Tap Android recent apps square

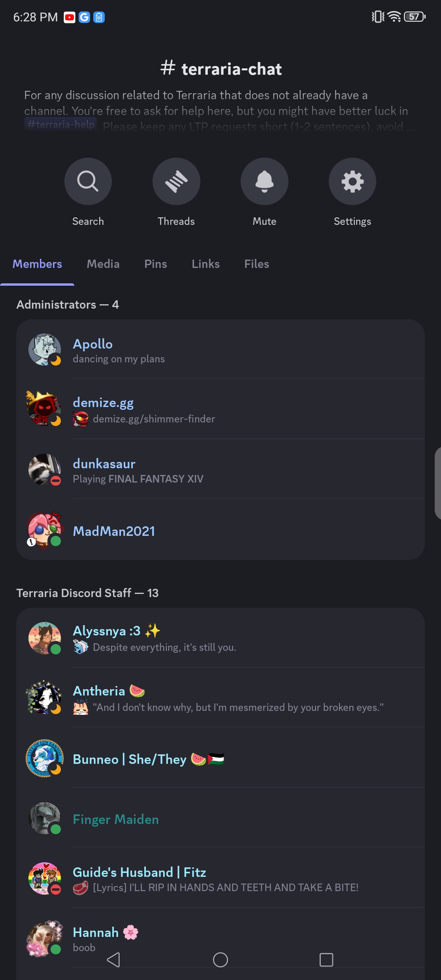coord(326,959)
